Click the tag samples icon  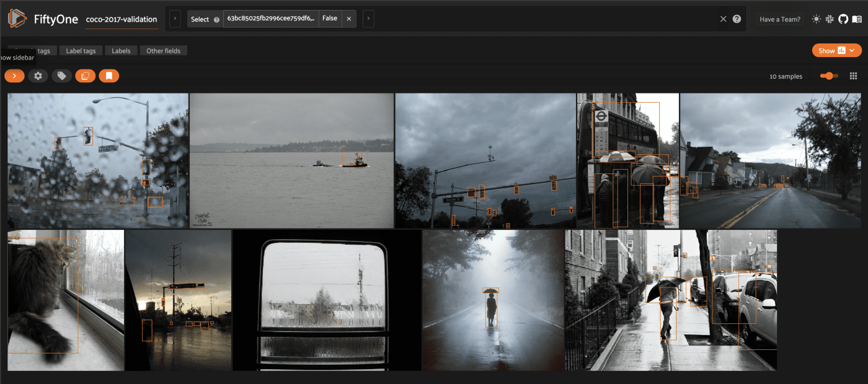pos(61,76)
